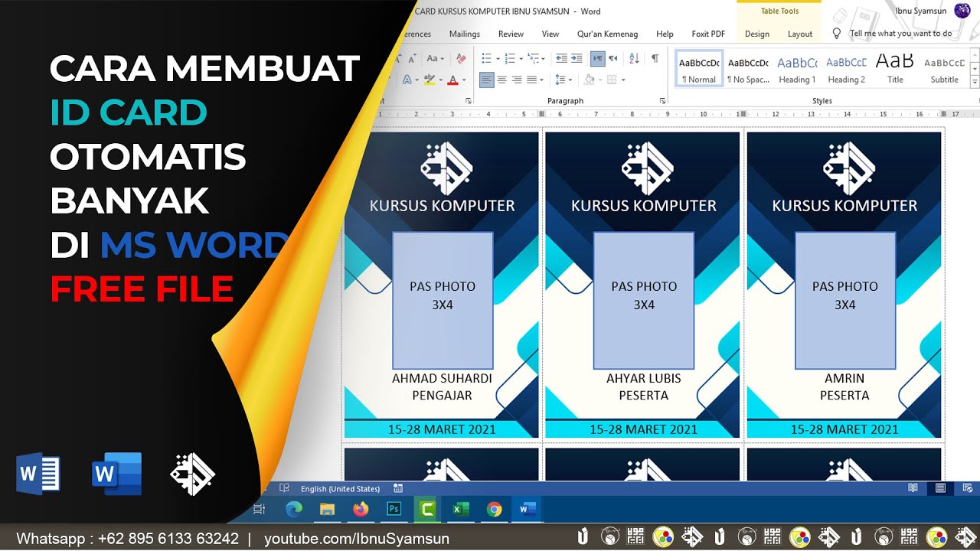This screenshot has height=551, width=980.
Task: Toggle Align Left paragraph alignment
Action: [x=487, y=80]
